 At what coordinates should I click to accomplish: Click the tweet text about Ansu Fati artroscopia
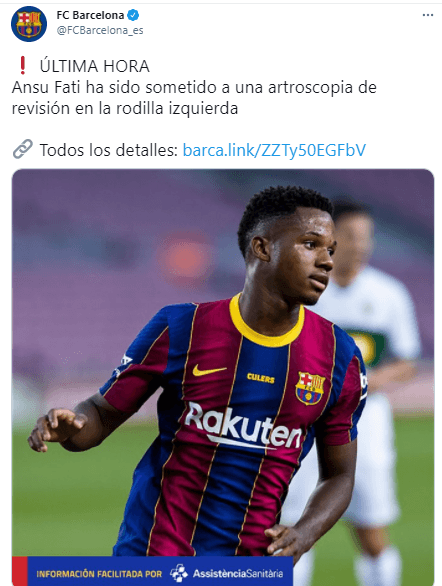[x=194, y=98]
